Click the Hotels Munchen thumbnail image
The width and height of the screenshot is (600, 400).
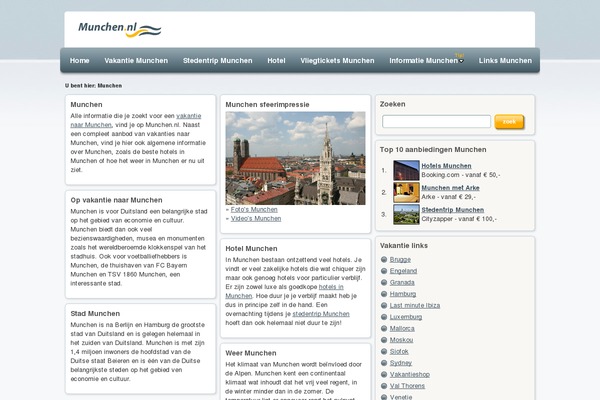point(406,170)
